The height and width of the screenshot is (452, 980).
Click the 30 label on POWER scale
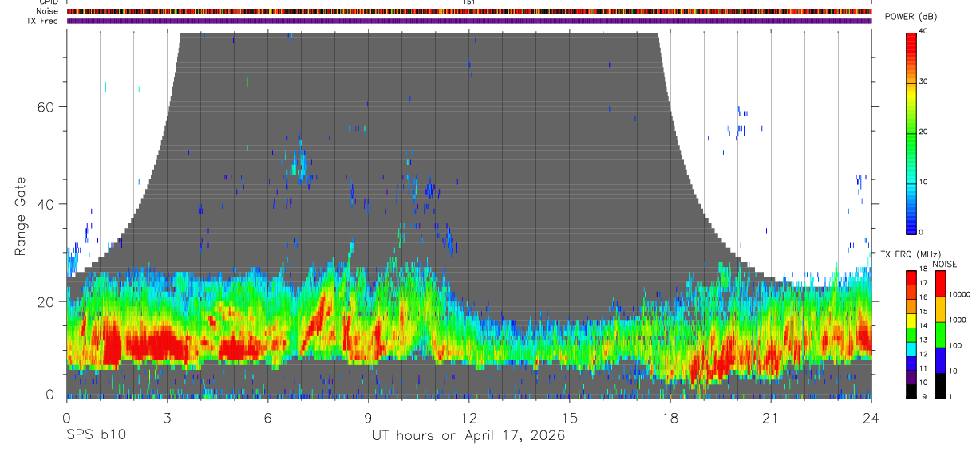[923, 81]
